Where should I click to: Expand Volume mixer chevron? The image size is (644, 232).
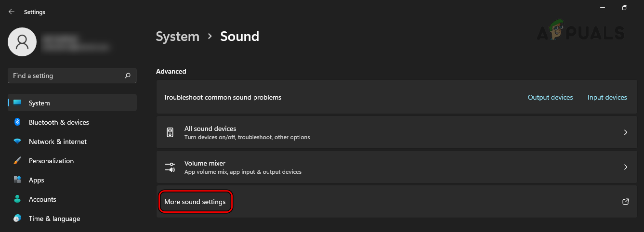point(626,167)
